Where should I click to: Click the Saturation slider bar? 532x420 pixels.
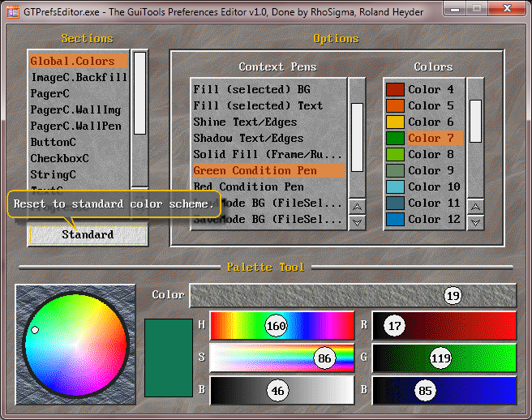click(x=281, y=358)
